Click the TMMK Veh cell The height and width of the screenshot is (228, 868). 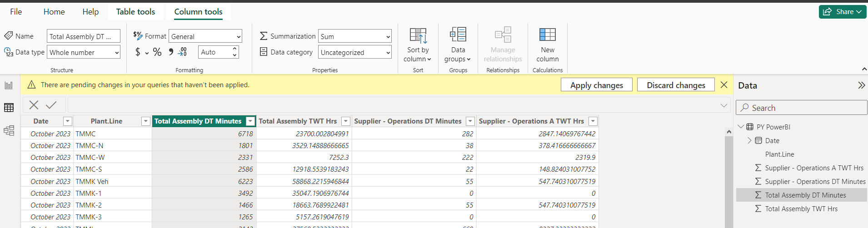(112, 181)
